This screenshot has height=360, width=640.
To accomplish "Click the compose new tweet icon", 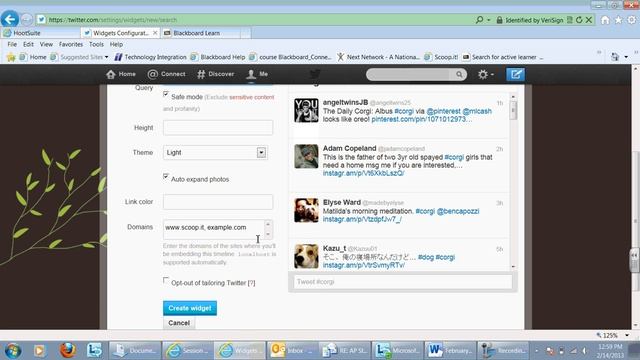I will point(516,74).
